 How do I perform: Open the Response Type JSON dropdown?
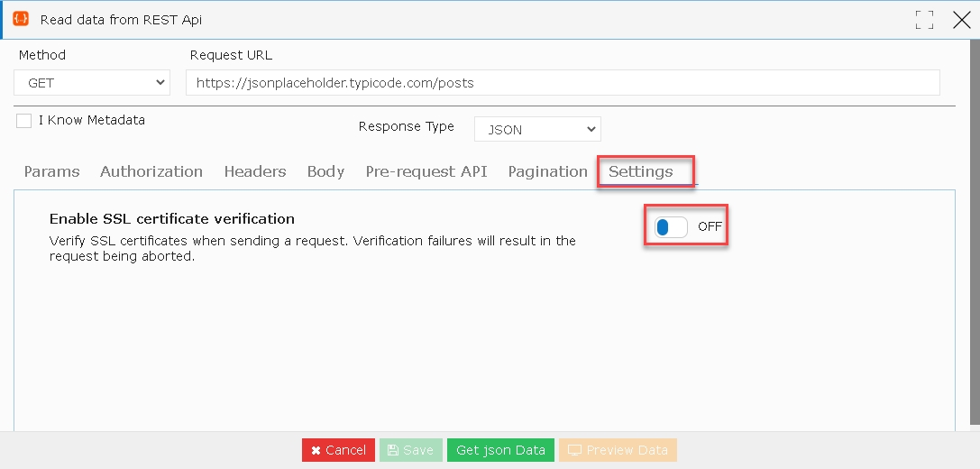(537, 130)
